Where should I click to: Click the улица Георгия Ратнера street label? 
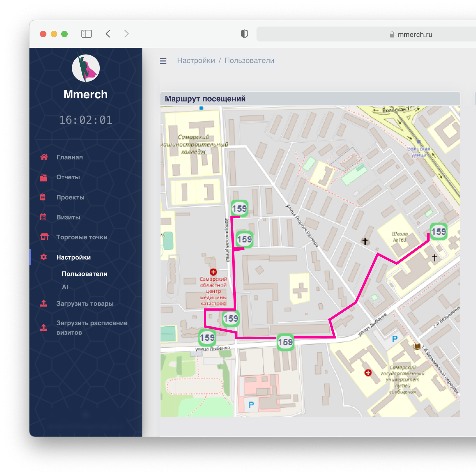click(302, 226)
